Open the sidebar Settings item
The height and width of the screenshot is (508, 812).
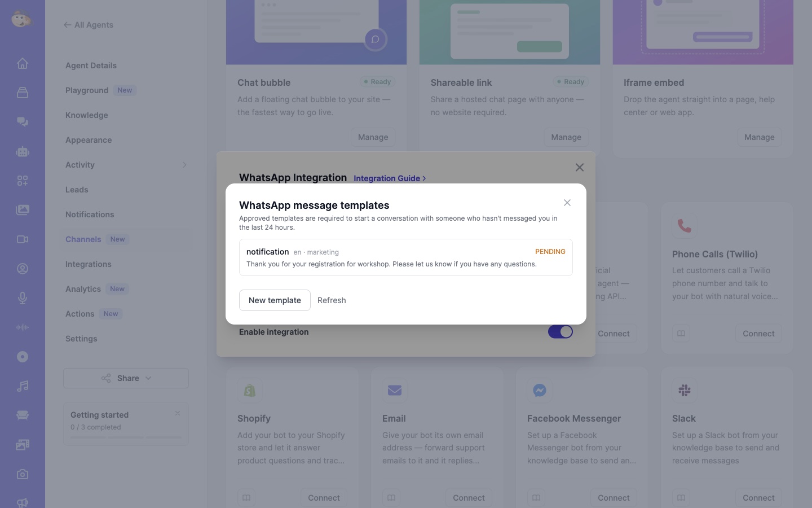click(x=81, y=339)
